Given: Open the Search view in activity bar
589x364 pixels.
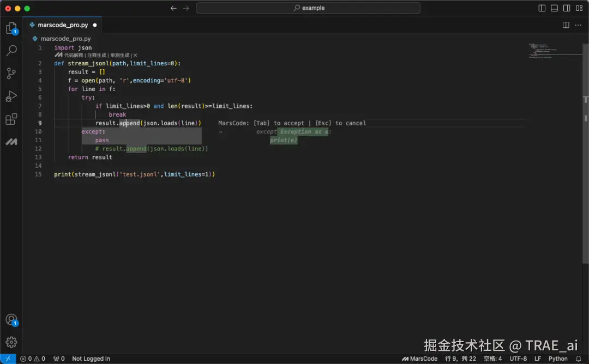Looking at the screenshot, I should [11, 50].
